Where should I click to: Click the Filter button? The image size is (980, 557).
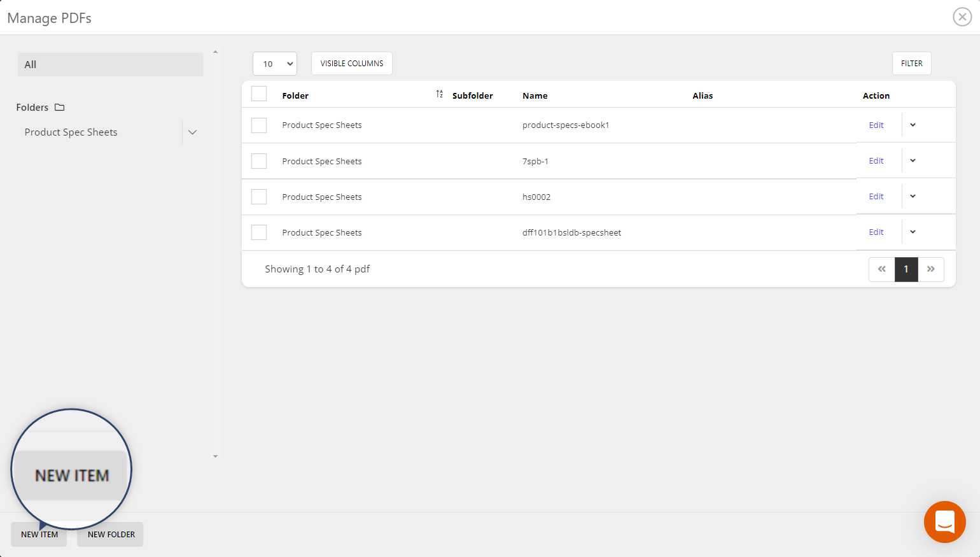click(x=911, y=64)
